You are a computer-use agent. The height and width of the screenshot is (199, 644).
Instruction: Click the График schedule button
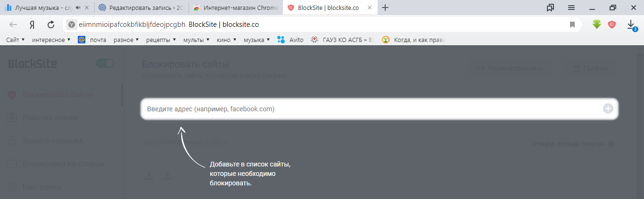tap(590, 68)
